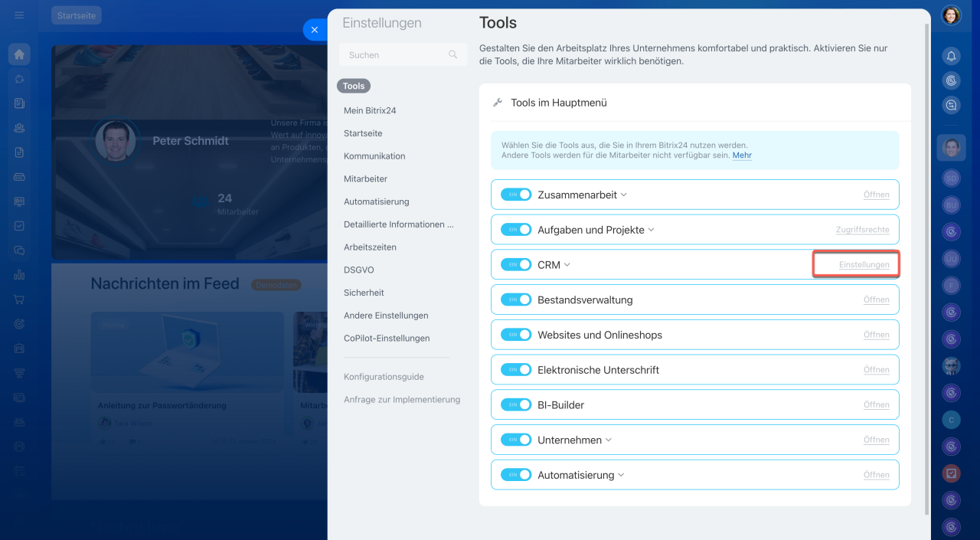
Task: Select the F contact avatar in right bar
Action: point(951,286)
